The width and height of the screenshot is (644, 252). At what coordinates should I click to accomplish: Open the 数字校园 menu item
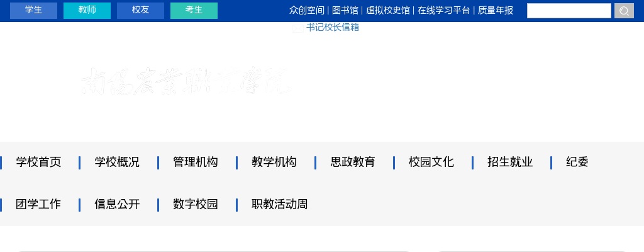[196, 204]
